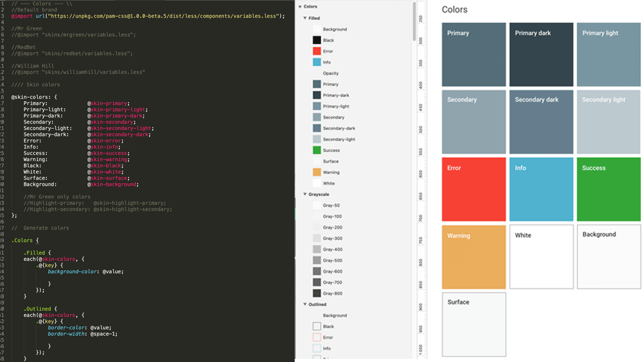Click the Secondary color tile
Viewport: 644px width, 362px height.
(473, 122)
